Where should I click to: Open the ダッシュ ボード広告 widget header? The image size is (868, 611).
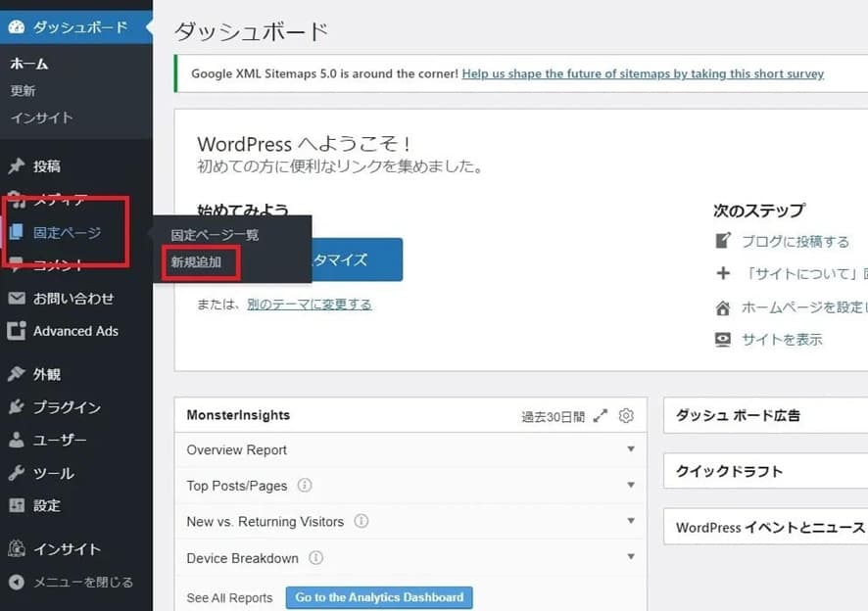click(765, 415)
